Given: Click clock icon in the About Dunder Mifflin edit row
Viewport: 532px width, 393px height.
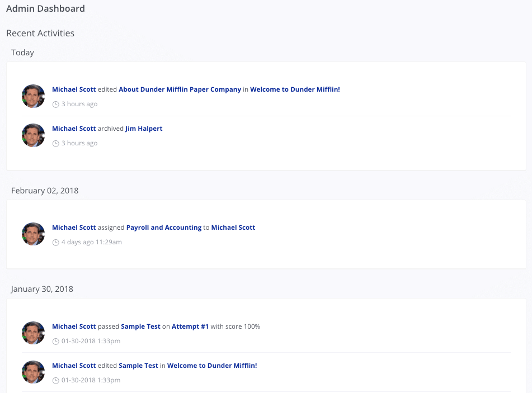Looking at the screenshot, I should point(55,105).
